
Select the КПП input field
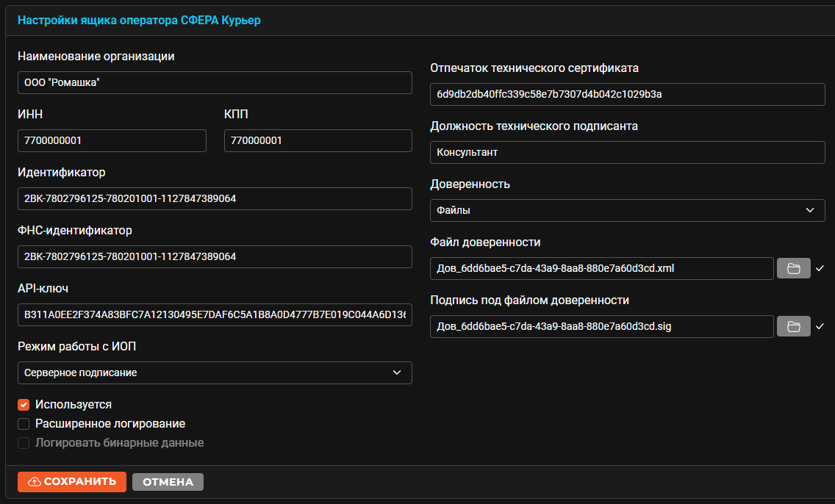pyautogui.click(x=318, y=140)
